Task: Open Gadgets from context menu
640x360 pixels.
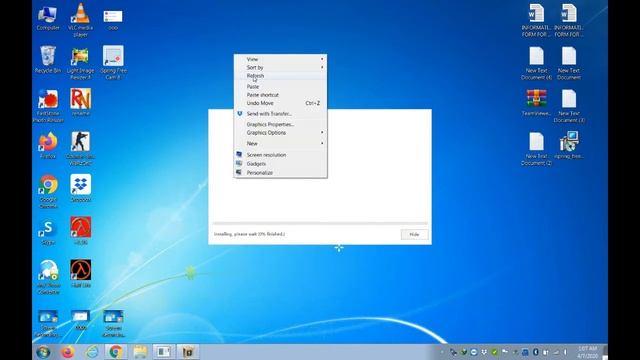Action: click(x=280, y=164)
